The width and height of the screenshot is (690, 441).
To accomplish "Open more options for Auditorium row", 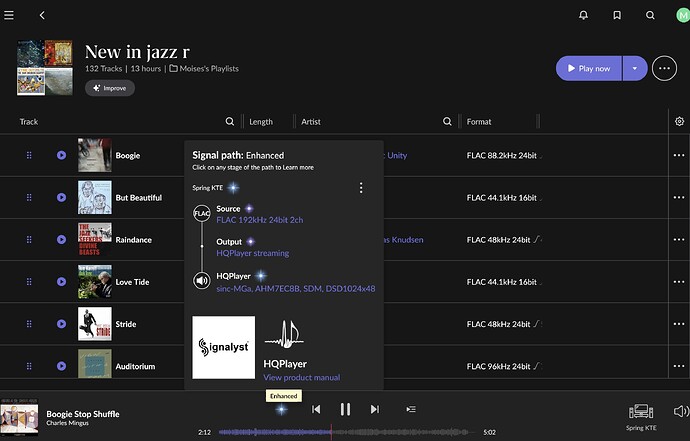I will tap(679, 366).
